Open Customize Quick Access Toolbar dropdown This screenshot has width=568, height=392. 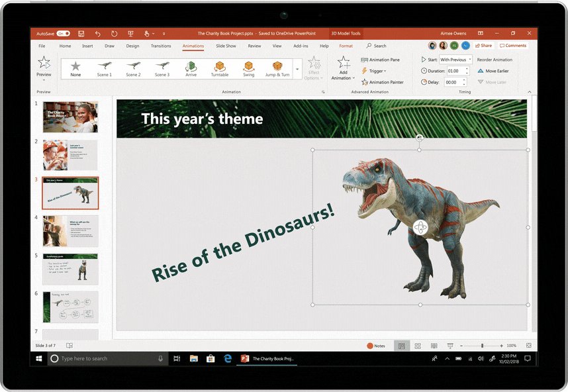164,33
